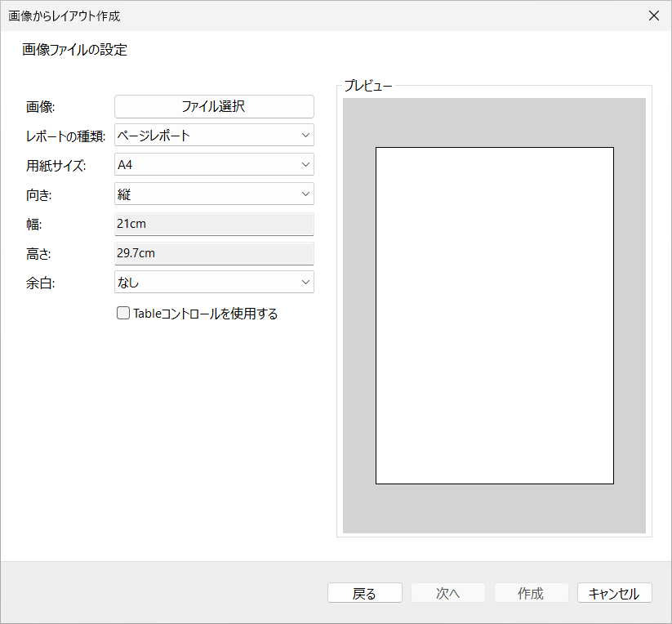Click the 次へ button
This screenshot has width=672, height=624.
[447, 593]
